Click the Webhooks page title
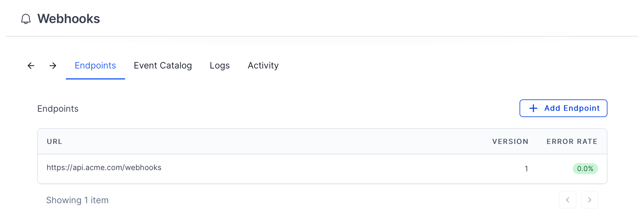Image resolution: width=644 pixels, height=219 pixels. tap(69, 19)
